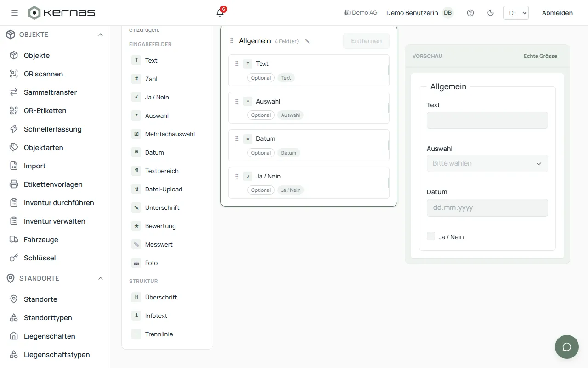Collapse the STANDORTE sidebar section
This screenshot has height=368, width=588.
55,278
